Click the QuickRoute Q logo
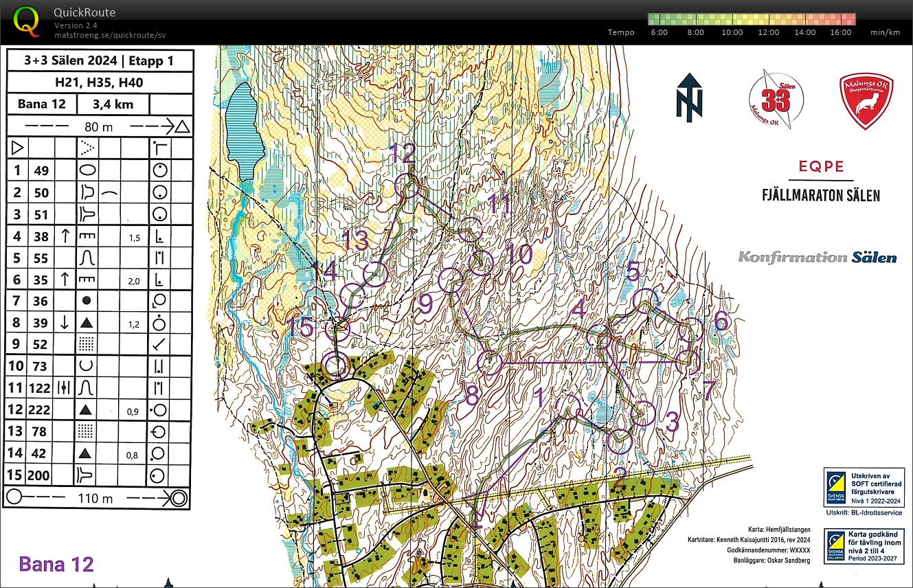 tap(27, 21)
